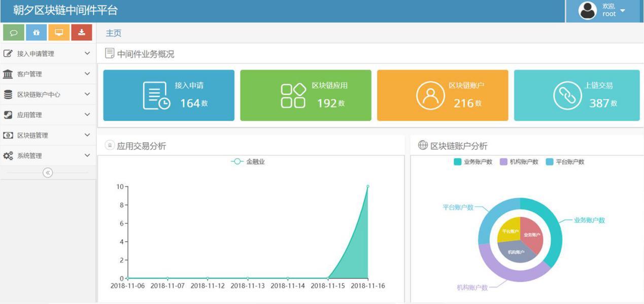Screen dimensions: 644x304
Task: Click the root user avatar icon
Action: (x=587, y=11)
